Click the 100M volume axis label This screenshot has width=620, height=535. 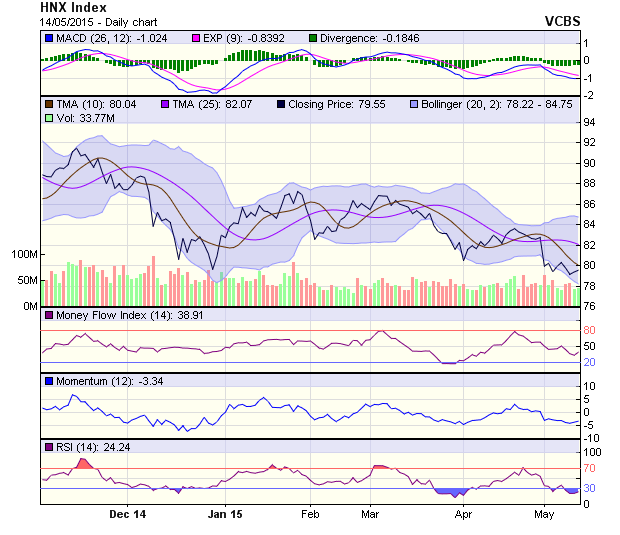pos(21,255)
